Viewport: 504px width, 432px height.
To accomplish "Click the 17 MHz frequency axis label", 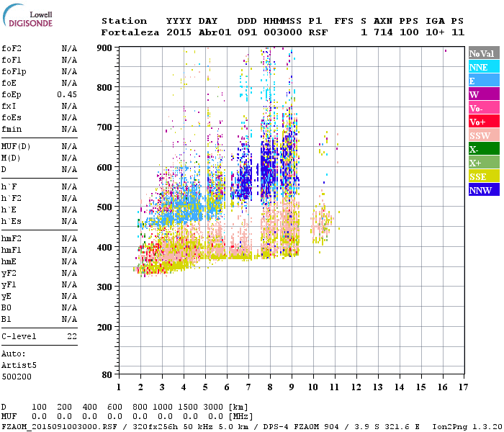I will tap(463, 387).
